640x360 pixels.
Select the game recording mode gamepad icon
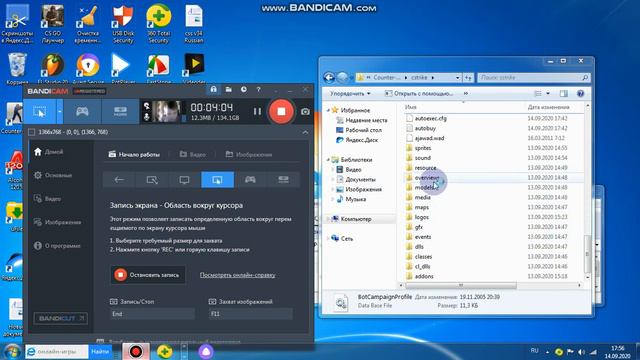pos(82,111)
